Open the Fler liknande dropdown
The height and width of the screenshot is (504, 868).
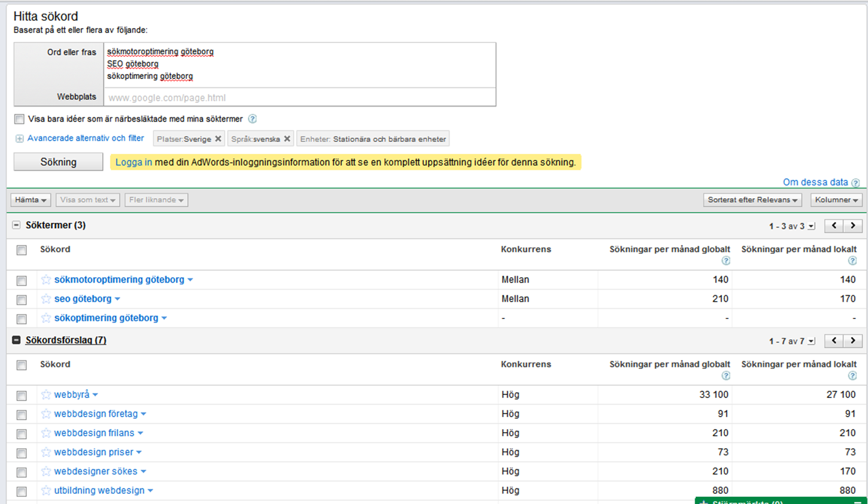[156, 200]
